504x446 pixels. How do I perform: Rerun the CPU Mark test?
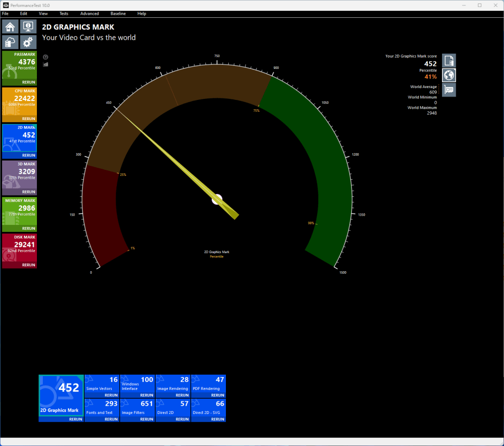tap(29, 119)
